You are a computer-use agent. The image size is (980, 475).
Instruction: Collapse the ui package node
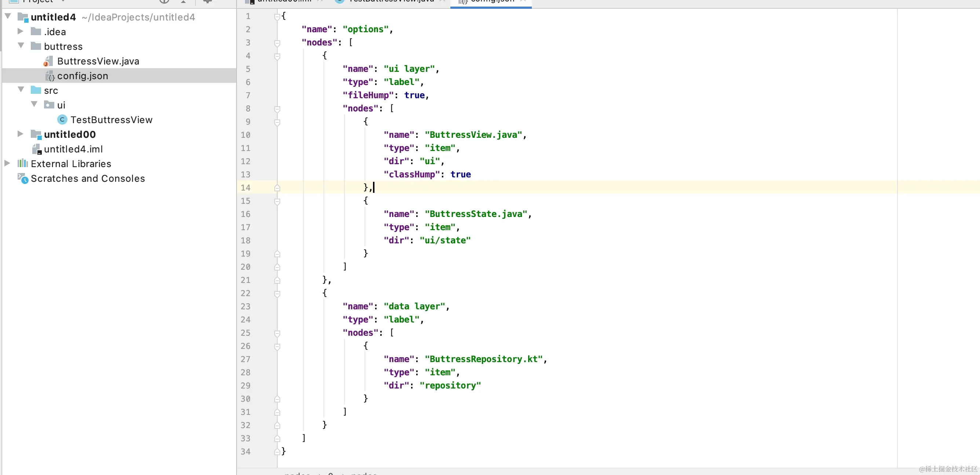tap(34, 104)
